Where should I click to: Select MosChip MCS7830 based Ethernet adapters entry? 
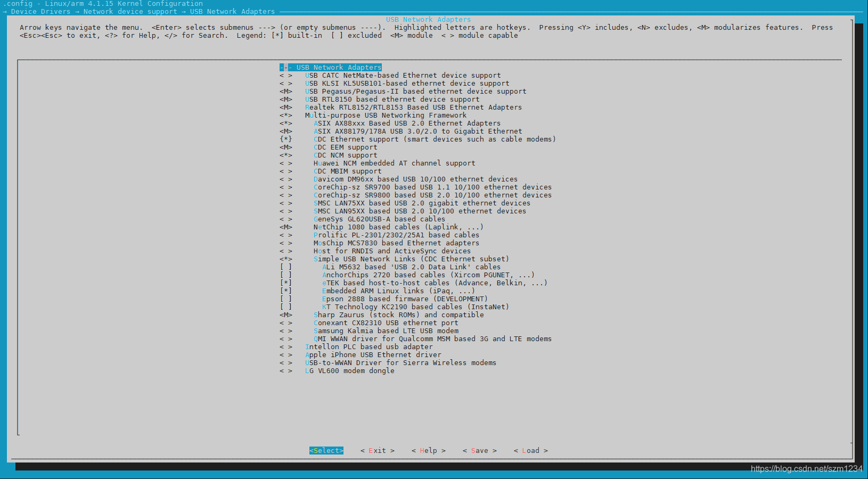click(x=397, y=243)
